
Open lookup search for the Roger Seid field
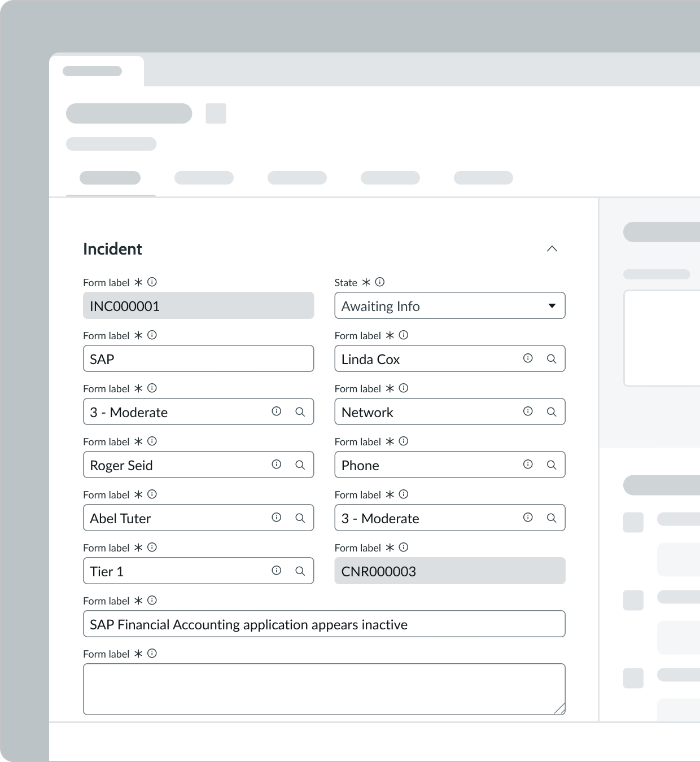click(x=300, y=465)
